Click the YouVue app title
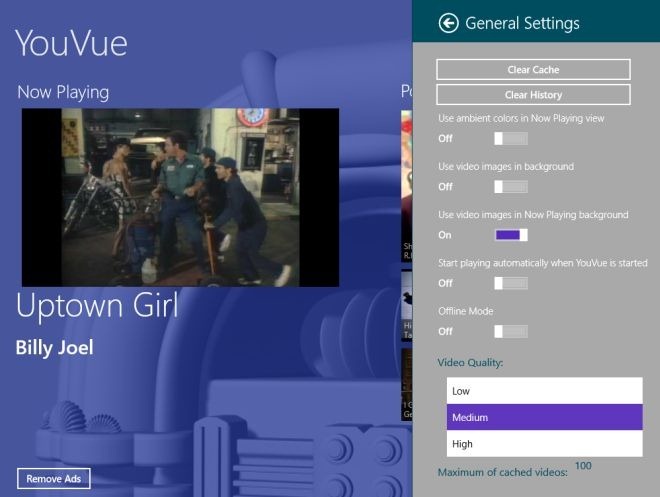660x497 pixels. point(71,43)
